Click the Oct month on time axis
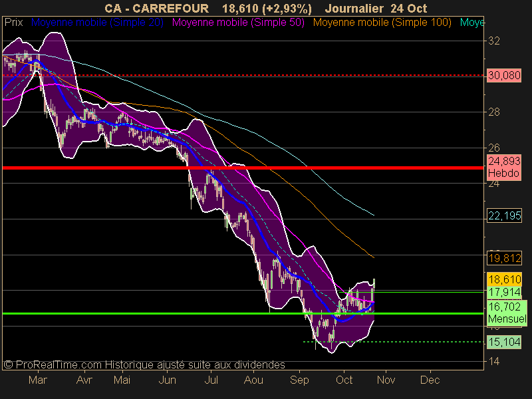The height and width of the screenshot is (399, 532). 344,380
